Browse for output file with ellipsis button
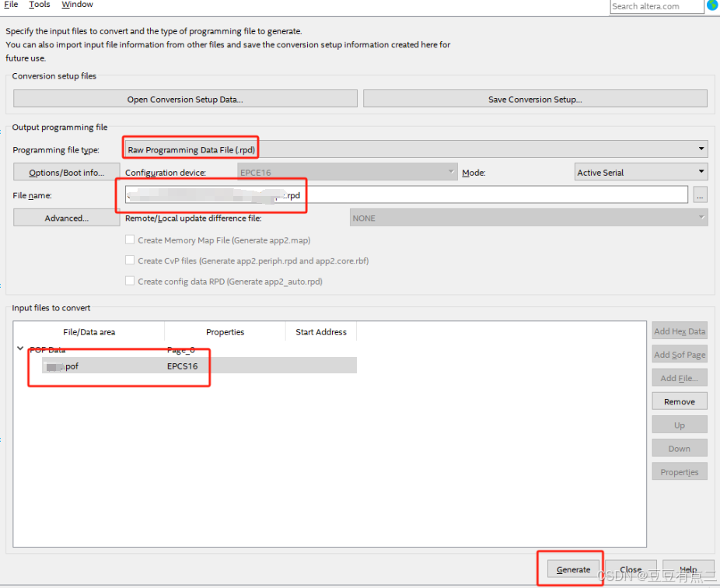Image resolution: width=720 pixels, height=588 pixels. pyautogui.click(x=700, y=195)
